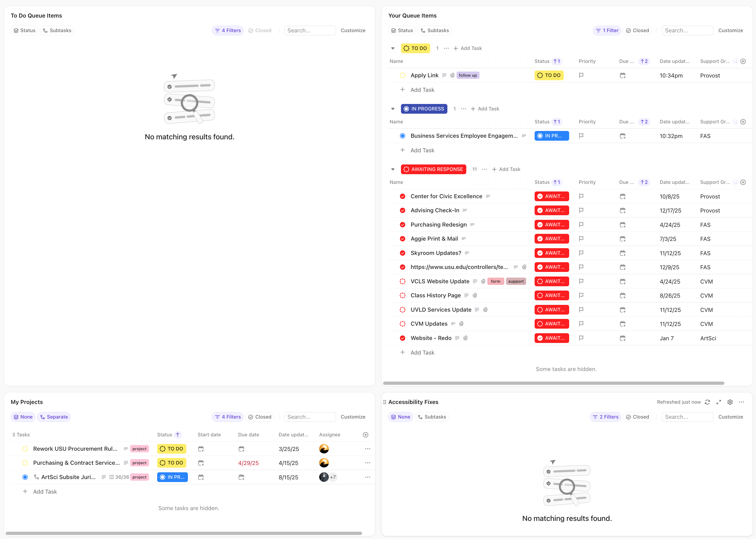
Task: Mark the Apply Link task complete via status circle
Action: pos(402,75)
